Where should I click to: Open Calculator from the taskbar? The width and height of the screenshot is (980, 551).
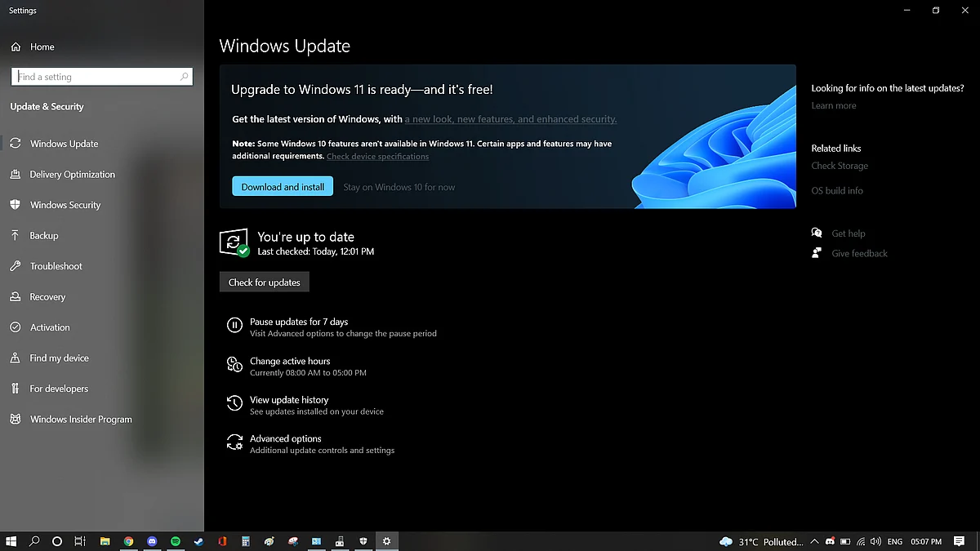tap(246, 541)
